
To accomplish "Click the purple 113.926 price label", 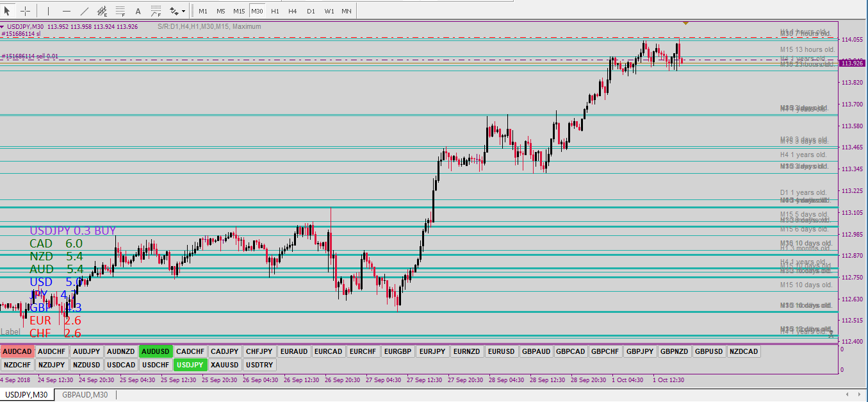I will pyautogui.click(x=853, y=62).
